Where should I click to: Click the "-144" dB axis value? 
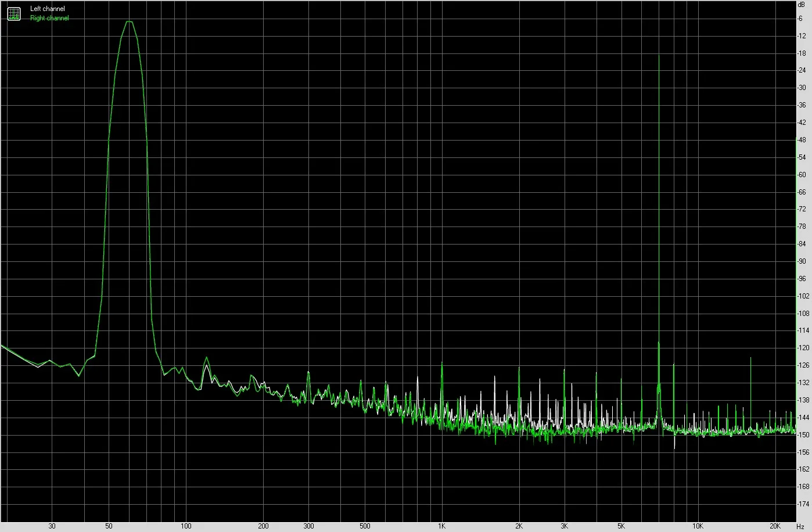pyautogui.click(x=803, y=418)
